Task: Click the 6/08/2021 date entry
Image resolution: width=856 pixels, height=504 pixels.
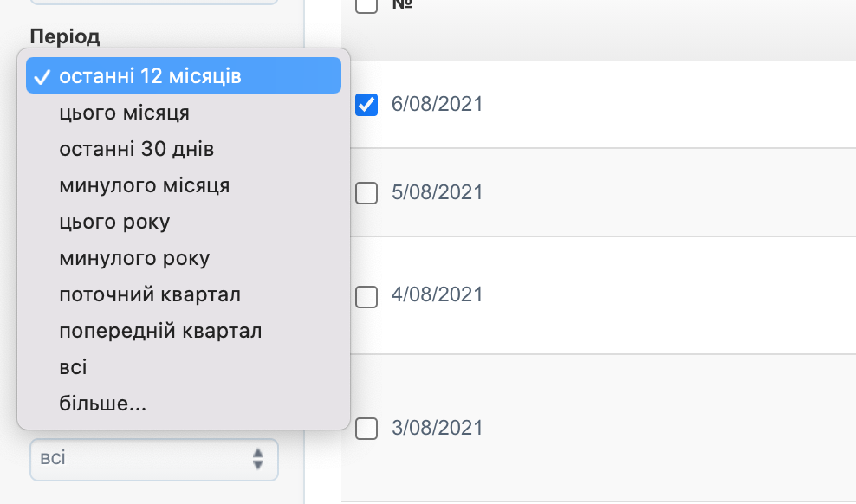Action: point(437,104)
